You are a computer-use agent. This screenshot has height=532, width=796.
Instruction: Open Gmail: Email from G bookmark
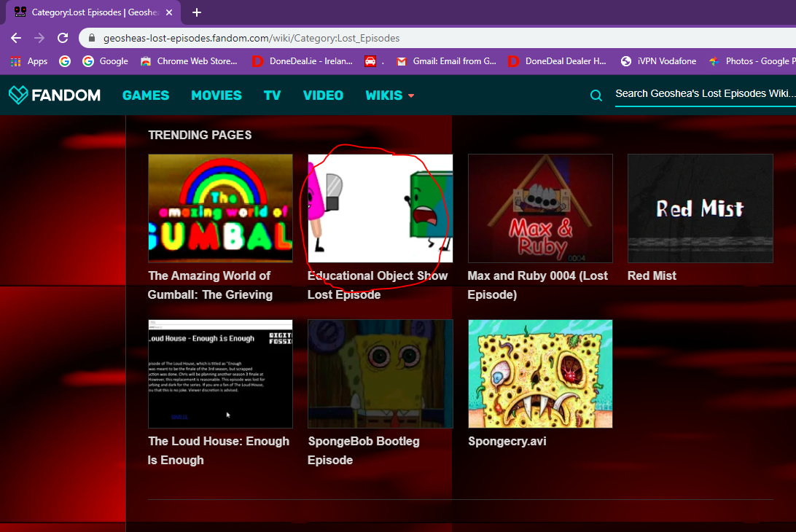tap(446, 61)
